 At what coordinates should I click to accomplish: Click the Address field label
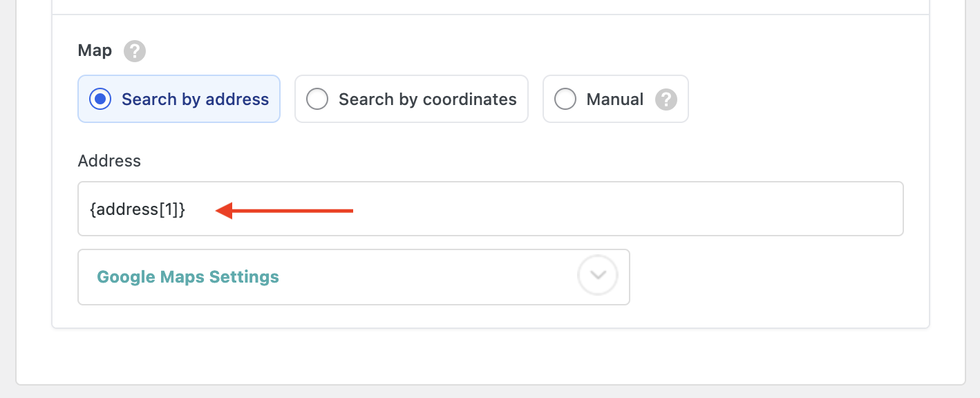109,161
